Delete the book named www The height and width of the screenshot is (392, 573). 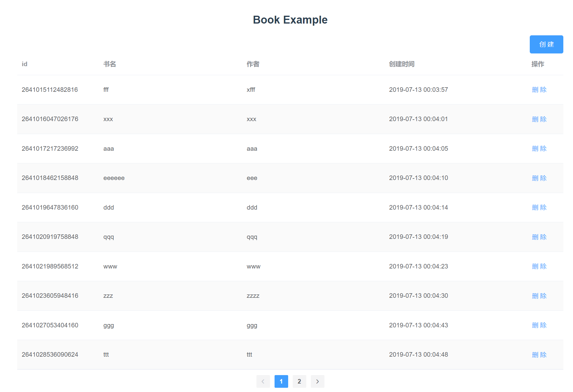[x=539, y=266]
